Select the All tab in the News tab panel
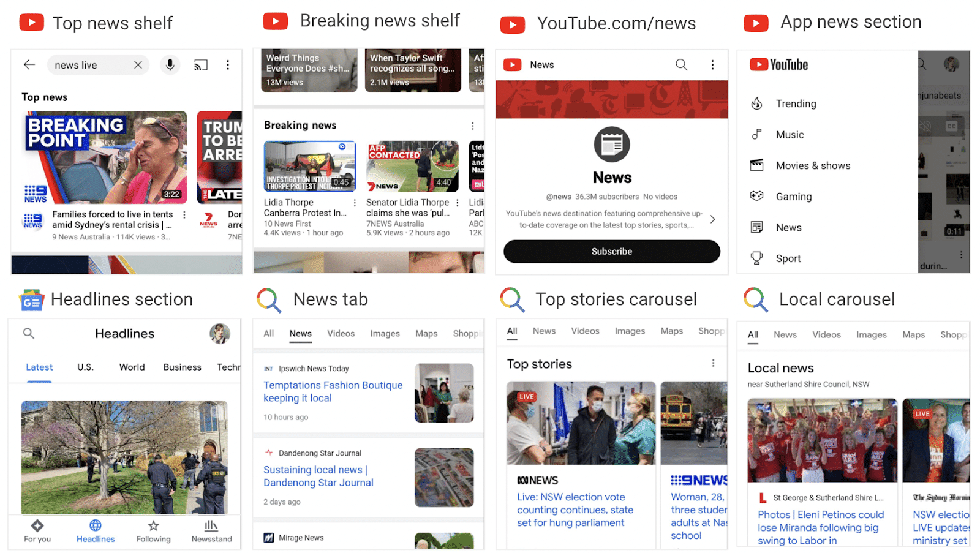Screen dimensions: 980x553 tap(268, 334)
